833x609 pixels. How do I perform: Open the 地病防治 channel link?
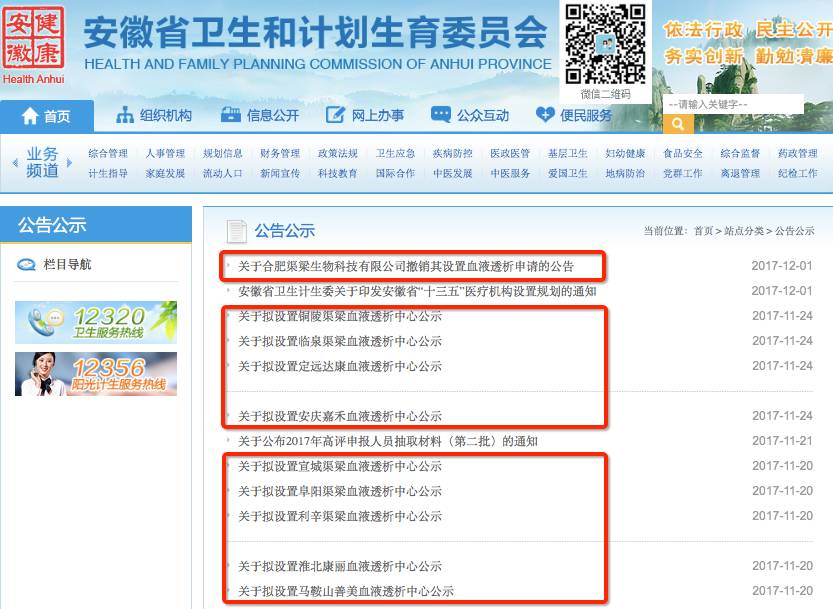625,173
